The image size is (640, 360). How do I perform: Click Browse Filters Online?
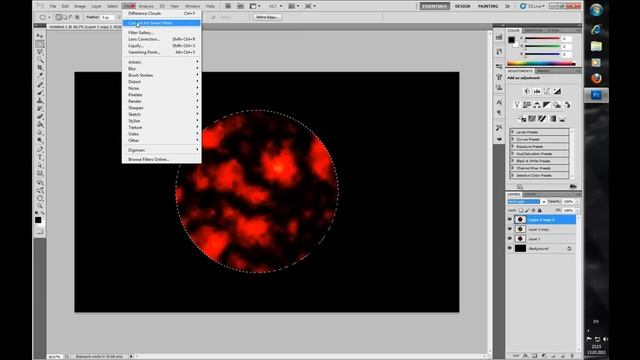[162, 159]
